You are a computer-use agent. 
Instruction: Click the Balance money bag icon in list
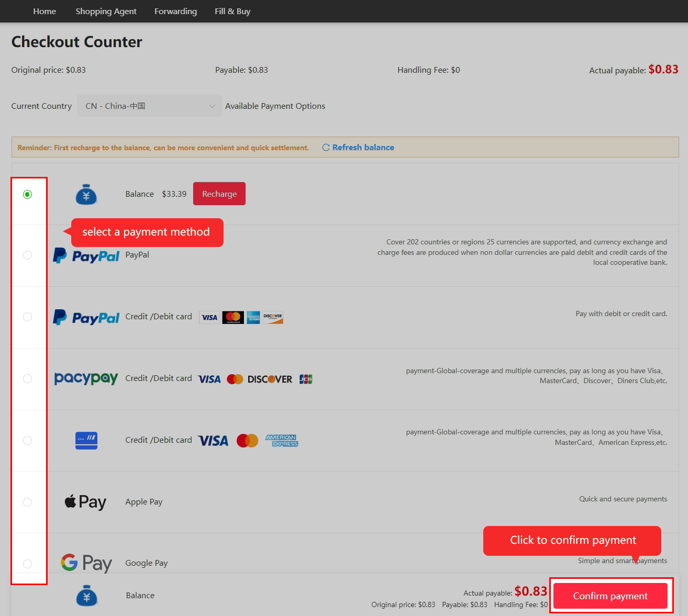(86, 194)
